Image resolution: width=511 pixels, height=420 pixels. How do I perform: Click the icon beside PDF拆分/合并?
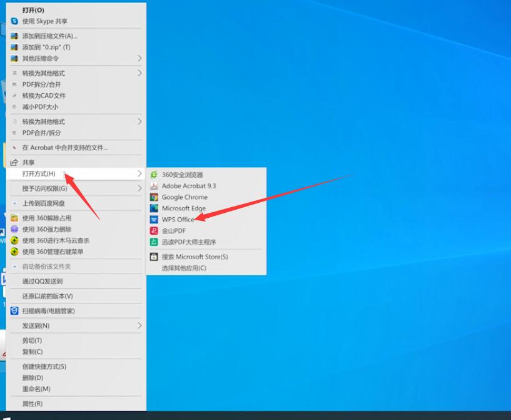[14, 85]
